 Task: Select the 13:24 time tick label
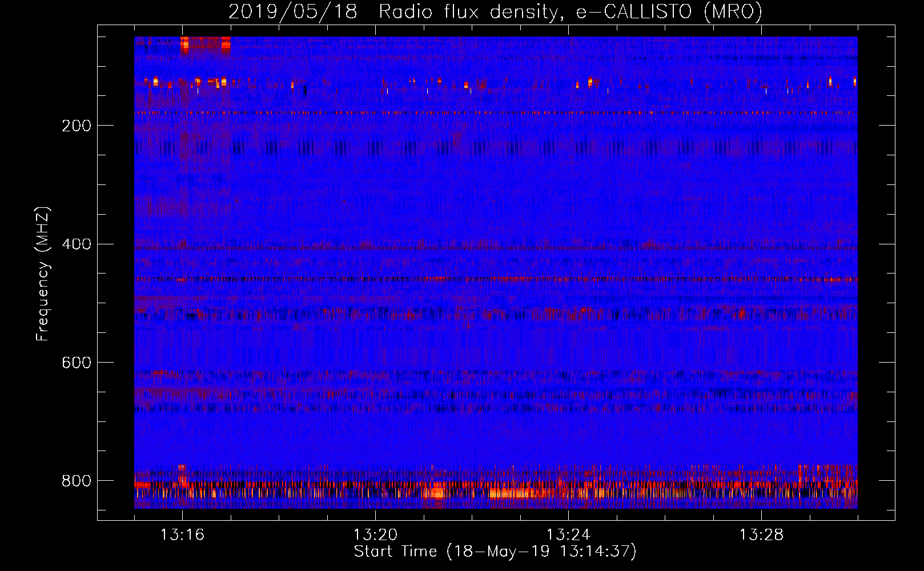click(x=568, y=535)
